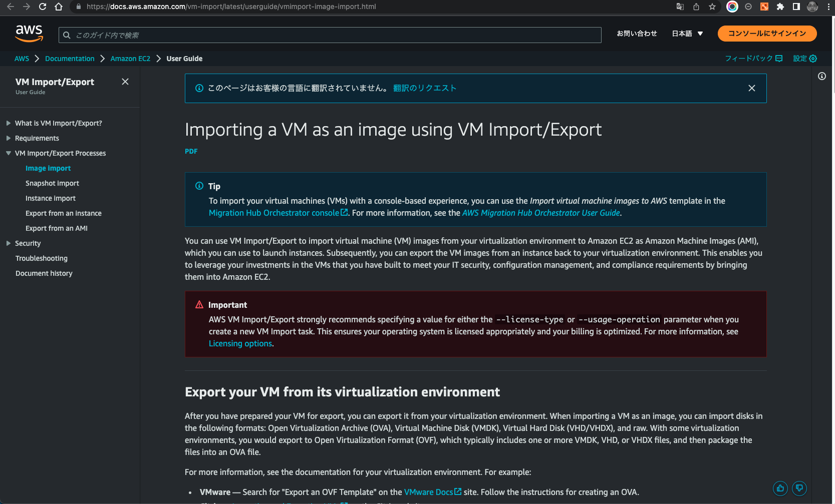Reload the page with the refresh icon
This screenshot has width=835, height=504.
(43, 7)
